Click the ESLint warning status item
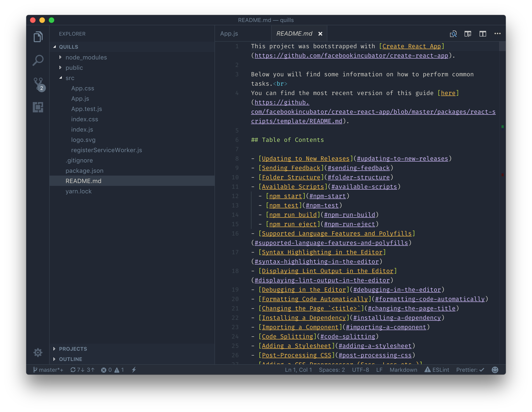The image size is (532, 412). coord(437,370)
